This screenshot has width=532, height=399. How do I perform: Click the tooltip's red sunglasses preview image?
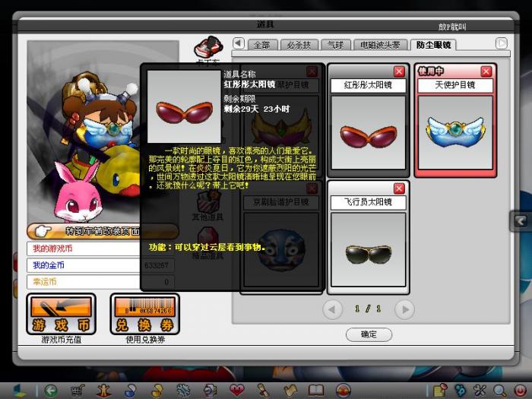[184, 106]
